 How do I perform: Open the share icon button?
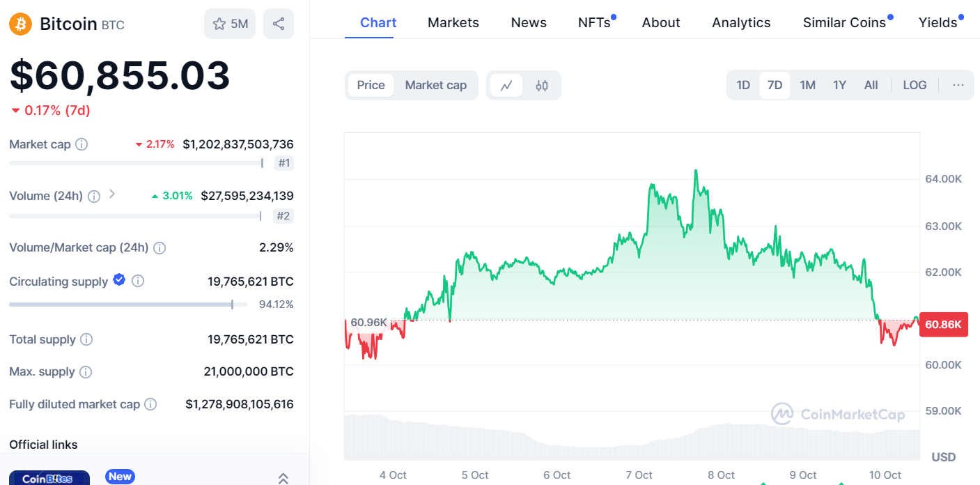point(279,24)
